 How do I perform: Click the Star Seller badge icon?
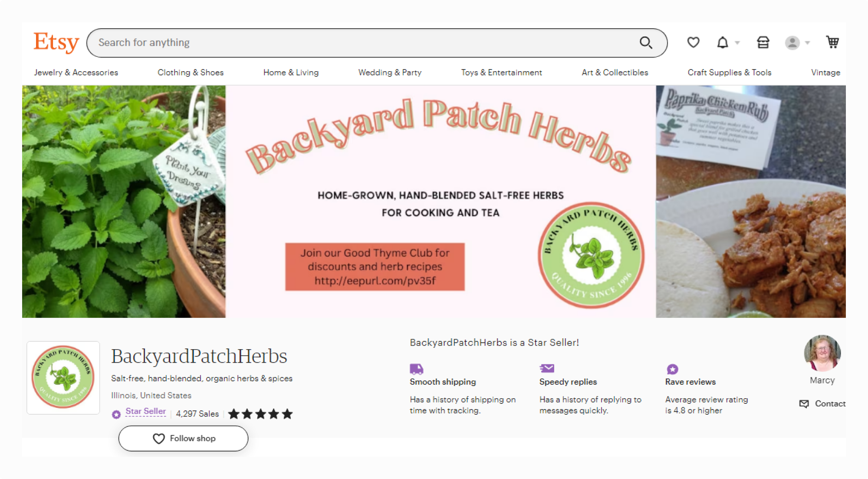click(116, 414)
